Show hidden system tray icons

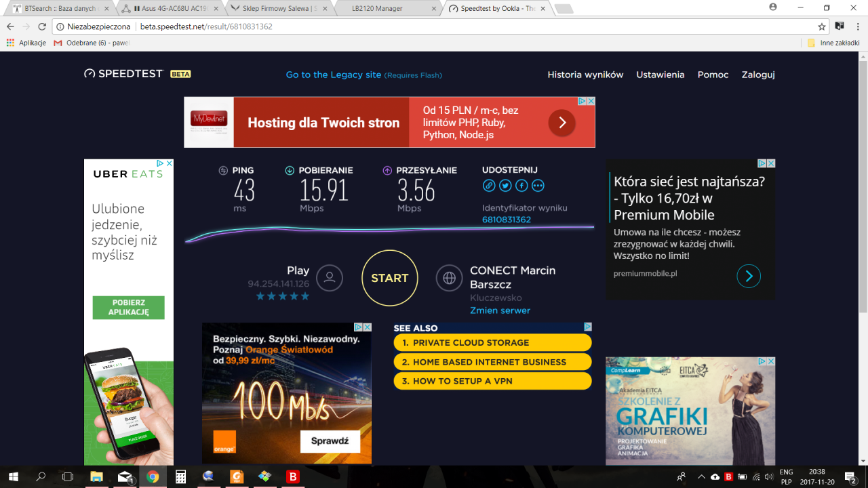pyautogui.click(x=701, y=476)
